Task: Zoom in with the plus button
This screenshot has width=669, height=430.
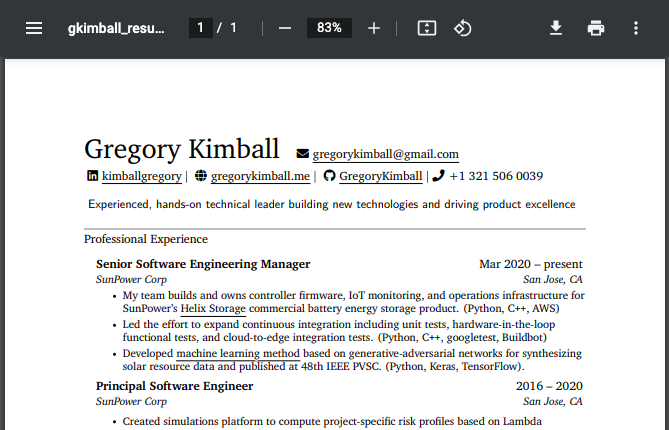Action: [x=374, y=28]
